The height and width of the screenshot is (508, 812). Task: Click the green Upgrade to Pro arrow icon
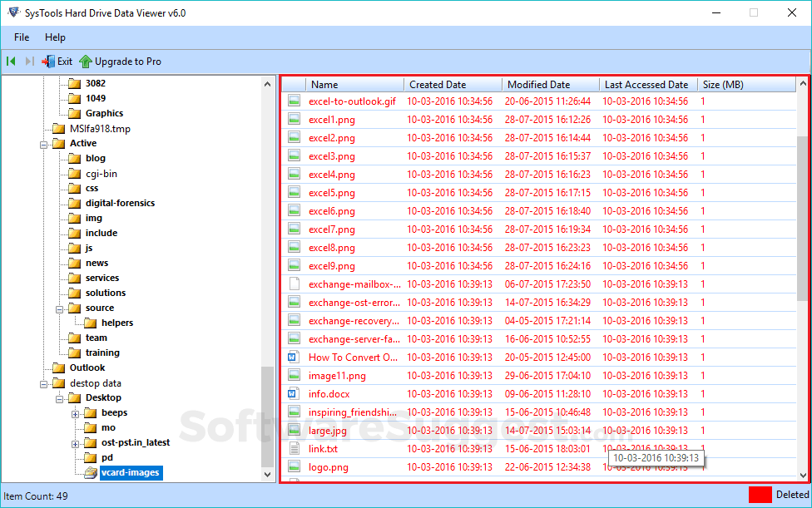86,62
